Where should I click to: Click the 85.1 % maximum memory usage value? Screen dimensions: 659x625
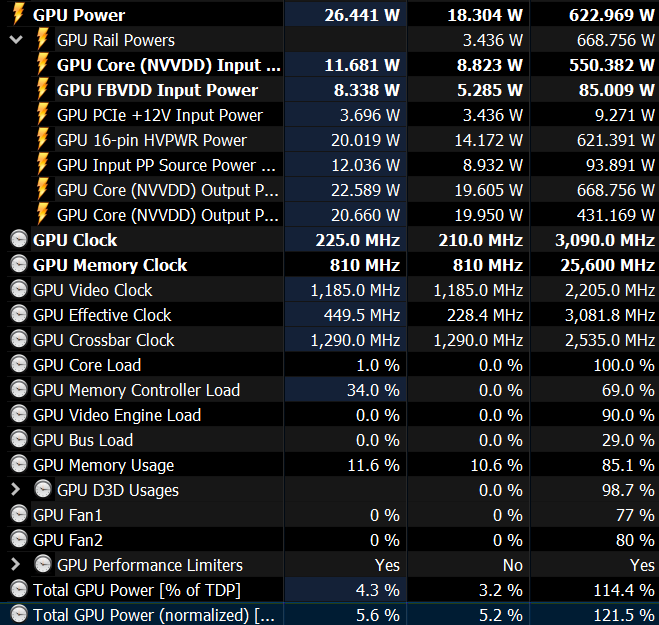[x=628, y=465]
